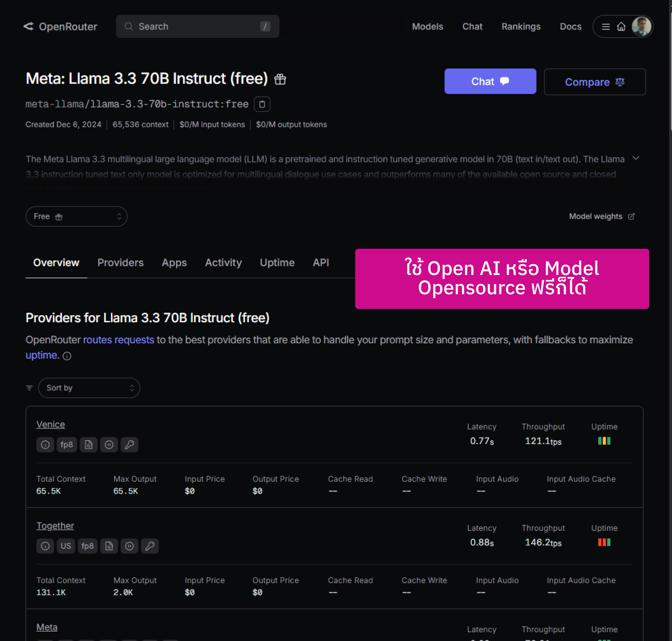Click Together's US region badge
Image resolution: width=672 pixels, height=641 pixels.
pyautogui.click(x=66, y=546)
